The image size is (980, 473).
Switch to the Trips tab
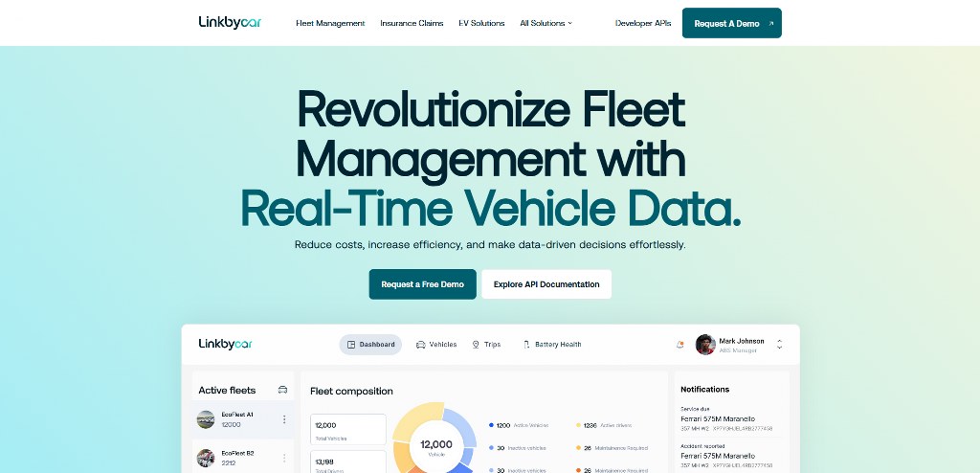(x=486, y=344)
